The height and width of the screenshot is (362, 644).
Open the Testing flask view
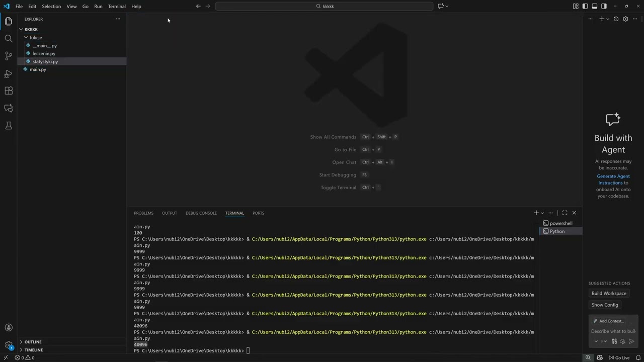click(x=9, y=125)
